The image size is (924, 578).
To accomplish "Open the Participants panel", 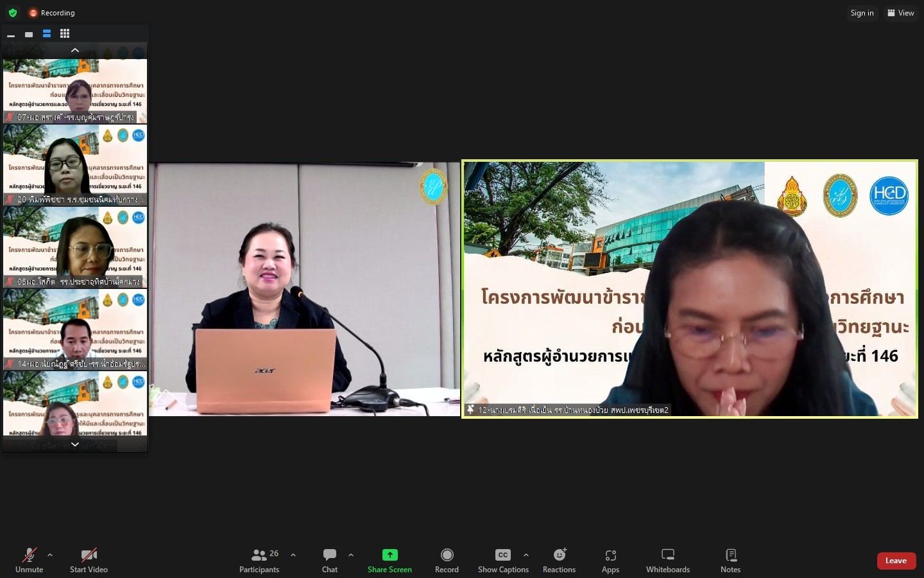I will [259, 560].
